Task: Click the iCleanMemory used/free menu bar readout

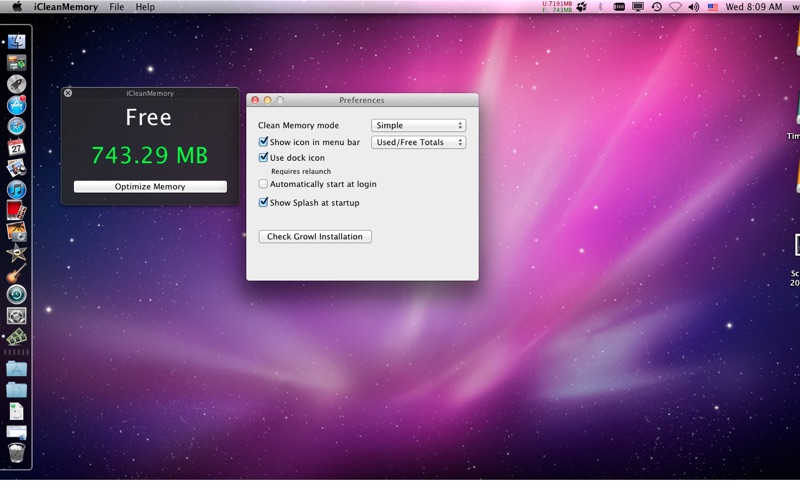Action: click(x=557, y=7)
